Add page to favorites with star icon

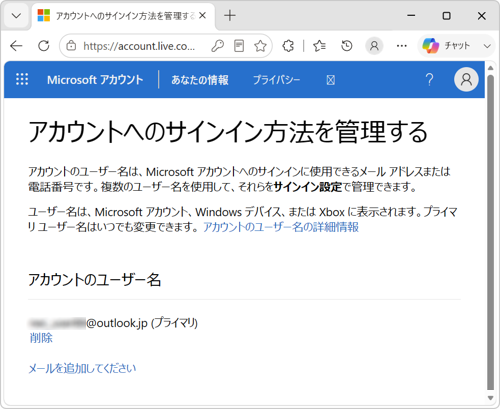[260, 46]
